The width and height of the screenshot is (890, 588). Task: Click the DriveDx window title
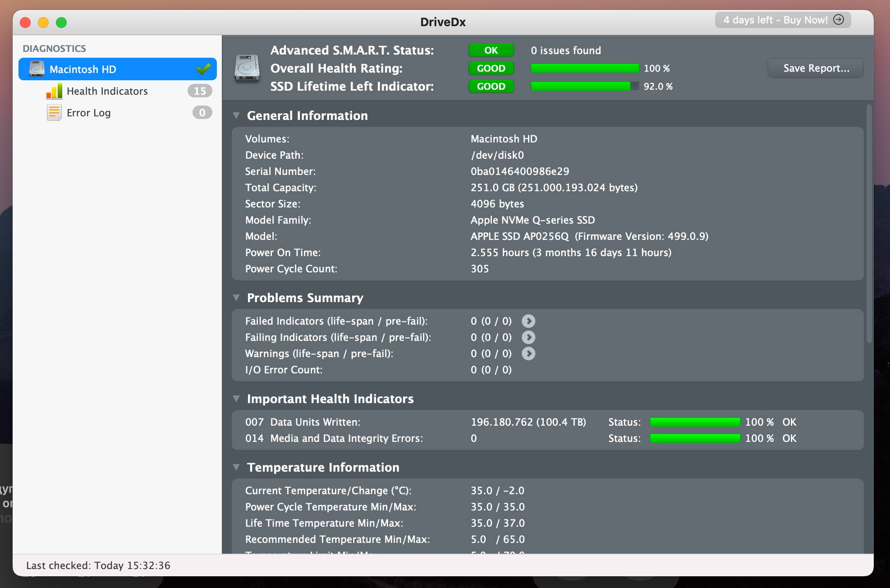[443, 22]
